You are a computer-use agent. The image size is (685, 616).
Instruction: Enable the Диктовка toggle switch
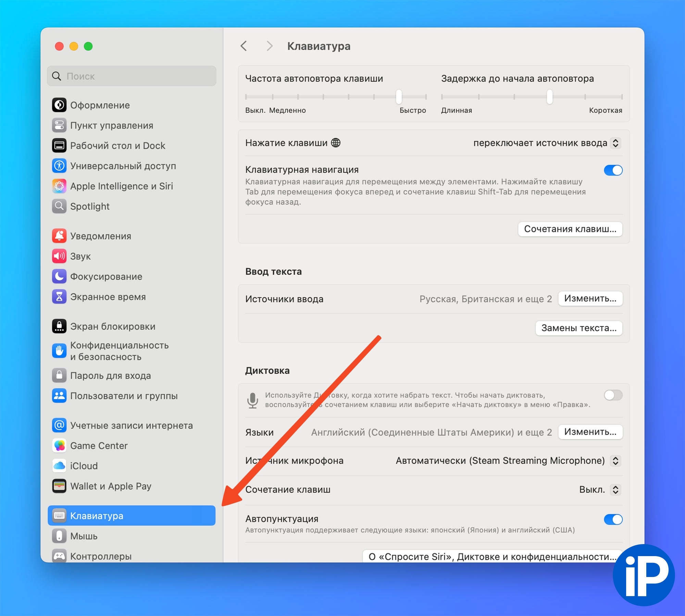click(x=613, y=395)
